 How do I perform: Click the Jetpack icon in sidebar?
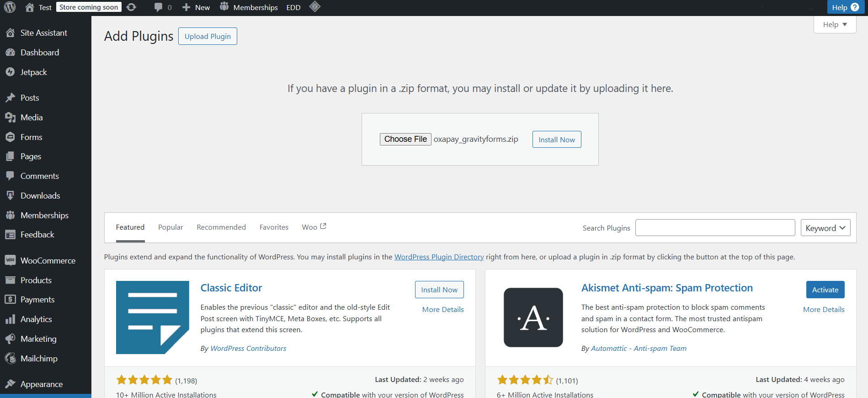pos(10,72)
